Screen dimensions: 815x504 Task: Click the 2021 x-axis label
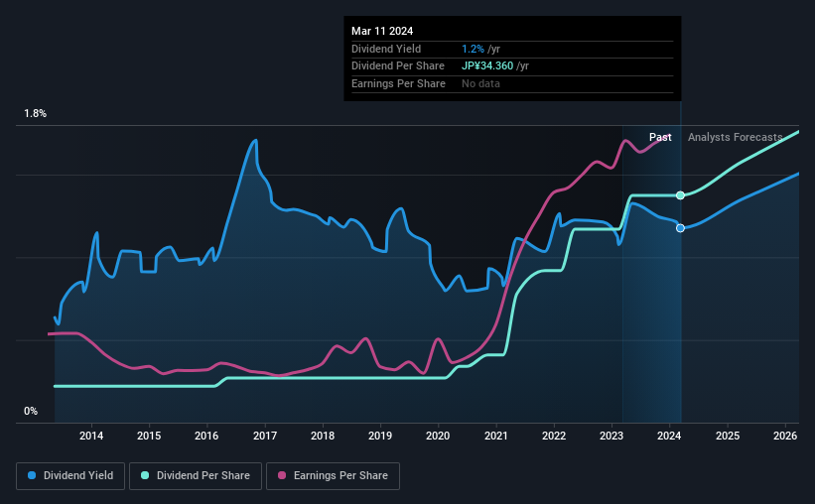click(496, 436)
